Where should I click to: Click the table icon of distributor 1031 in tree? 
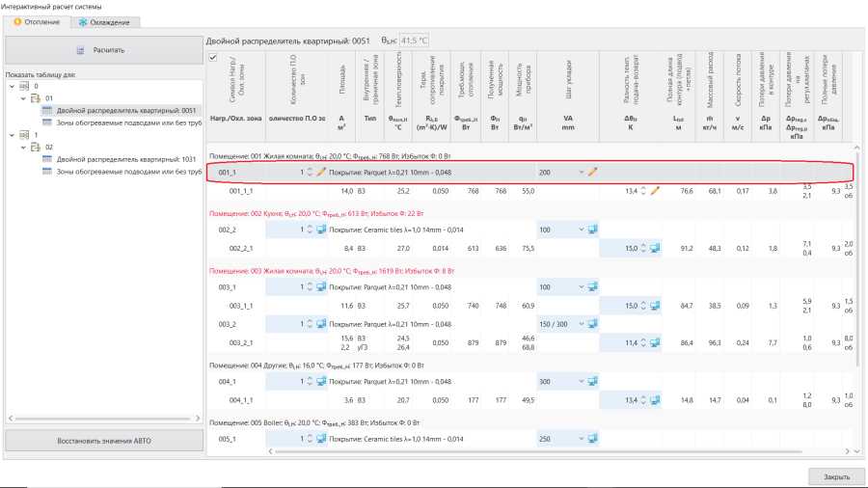pos(47,159)
